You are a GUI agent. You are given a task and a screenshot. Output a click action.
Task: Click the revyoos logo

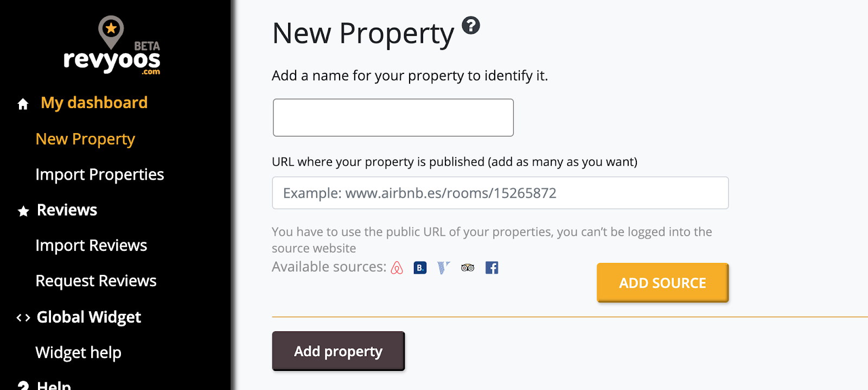[x=112, y=47]
